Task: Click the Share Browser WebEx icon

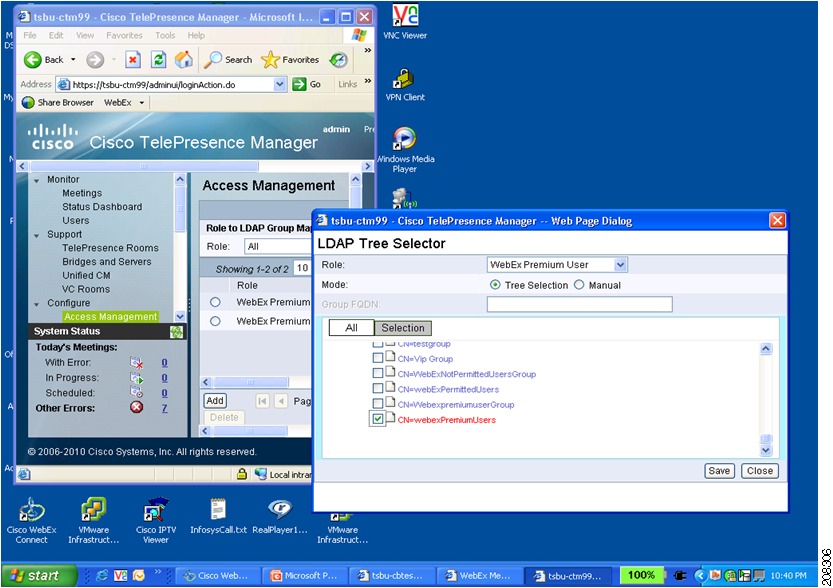Action: [28, 103]
